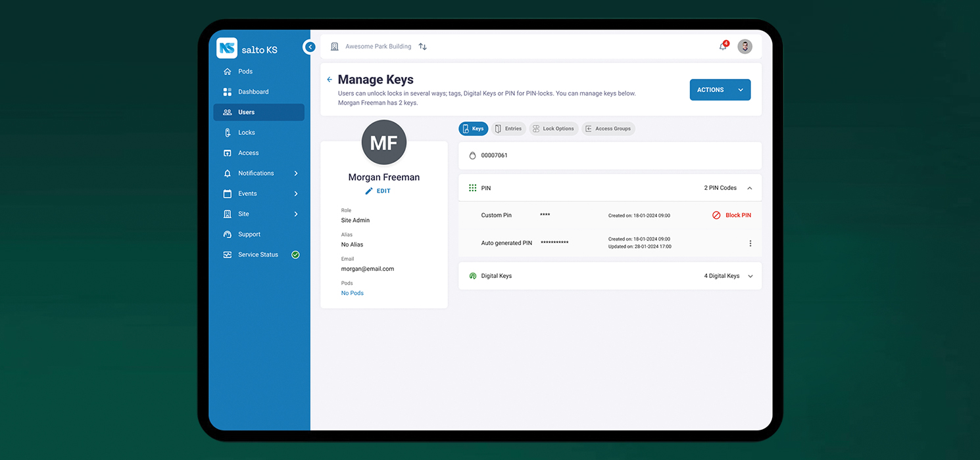The height and width of the screenshot is (460, 980).
Task: Click the Auto generated PIN label
Action: point(506,243)
